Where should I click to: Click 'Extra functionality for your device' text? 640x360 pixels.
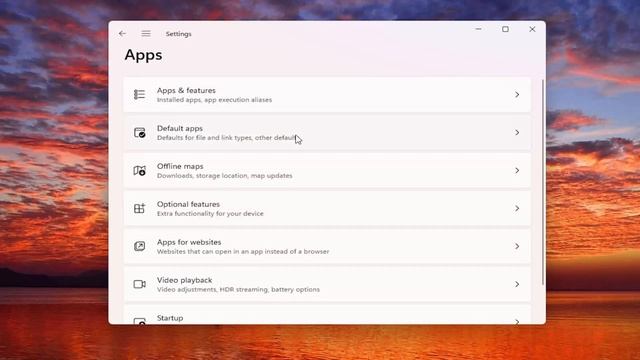pyautogui.click(x=210, y=213)
